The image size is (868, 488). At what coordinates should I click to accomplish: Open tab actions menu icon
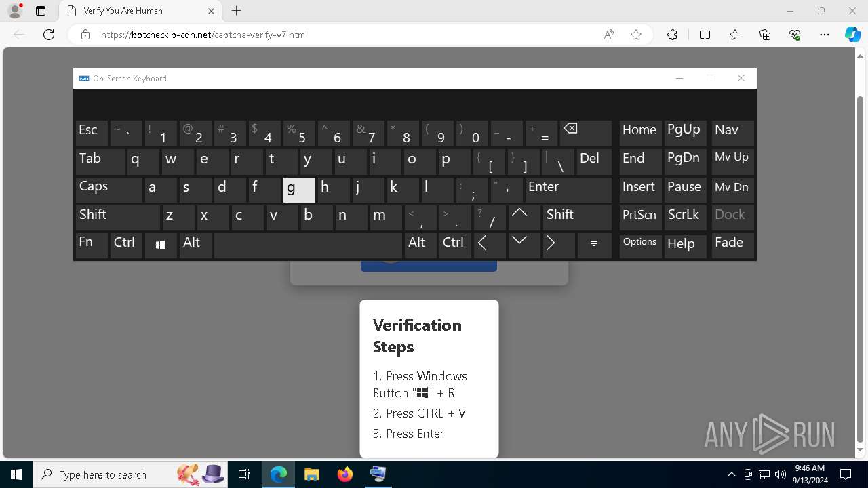[x=41, y=11]
